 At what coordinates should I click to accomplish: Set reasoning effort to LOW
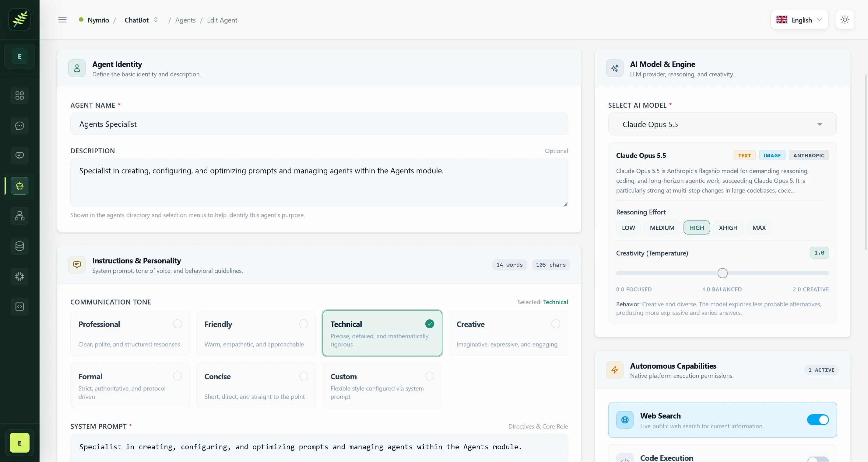(628, 228)
